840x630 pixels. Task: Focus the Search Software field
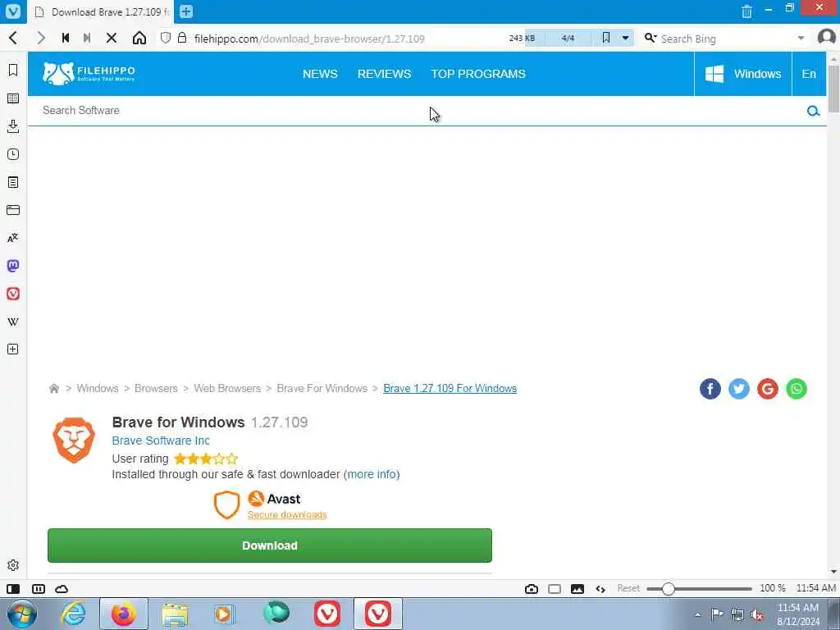click(x=418, y=111)
